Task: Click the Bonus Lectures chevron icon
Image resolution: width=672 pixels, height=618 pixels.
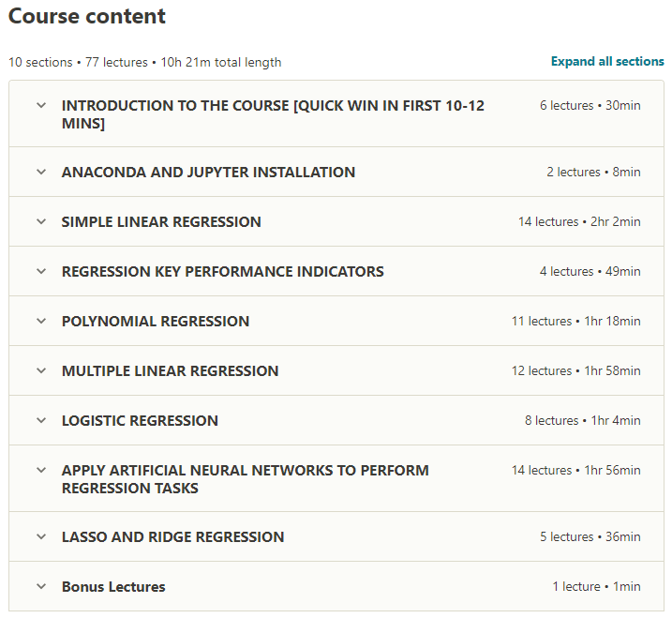Action: (x=41, y=586)
